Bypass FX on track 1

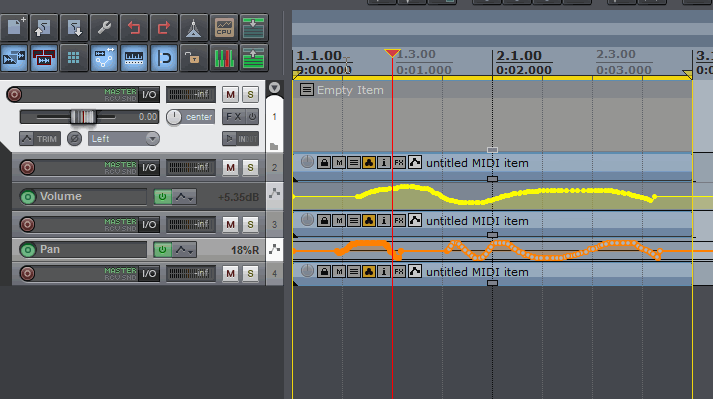pos(252,117)
